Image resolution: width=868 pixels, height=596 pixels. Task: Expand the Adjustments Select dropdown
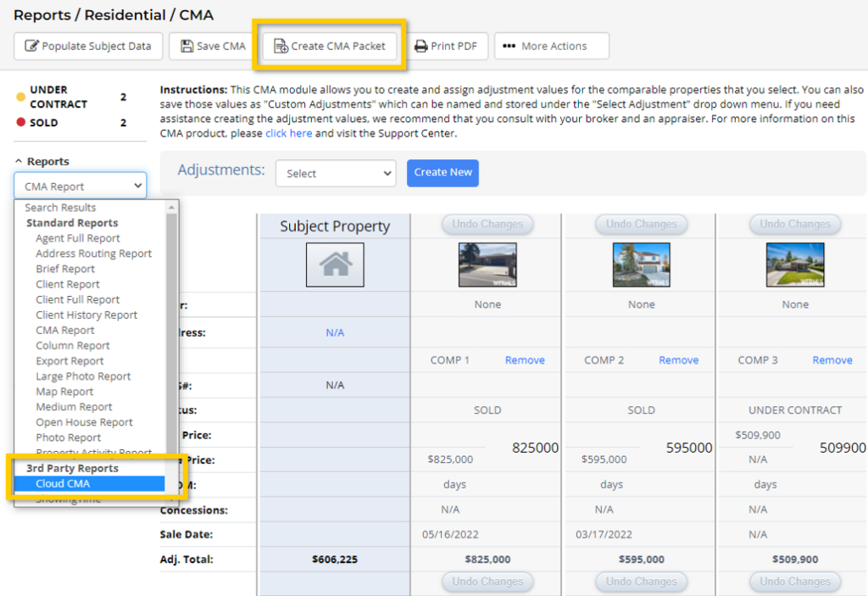(336, 173)
